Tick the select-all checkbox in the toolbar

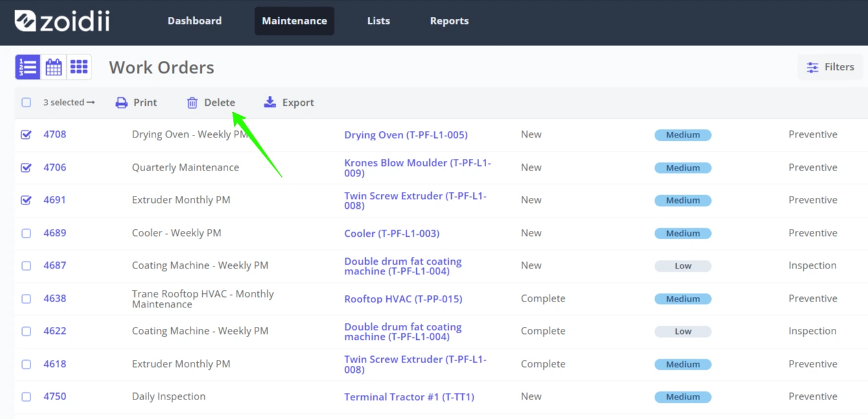[x=26, y=102]
